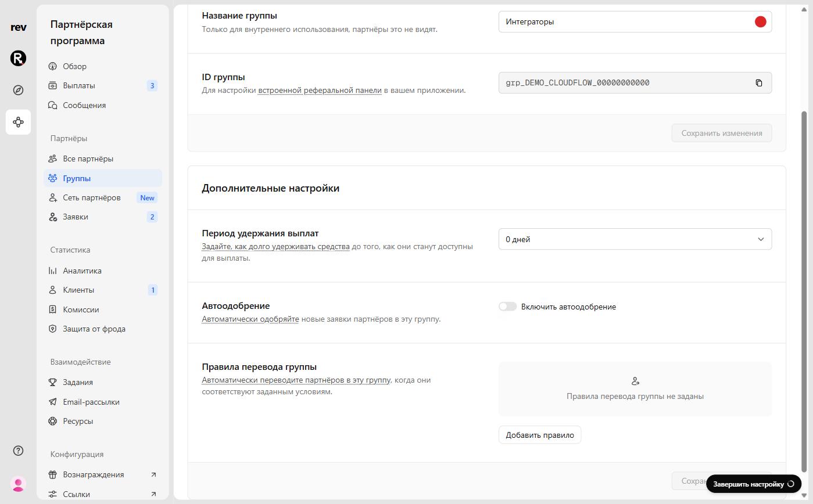Open the user avatar menu
This screenshot has height=504, width=813.
point(18,484)
